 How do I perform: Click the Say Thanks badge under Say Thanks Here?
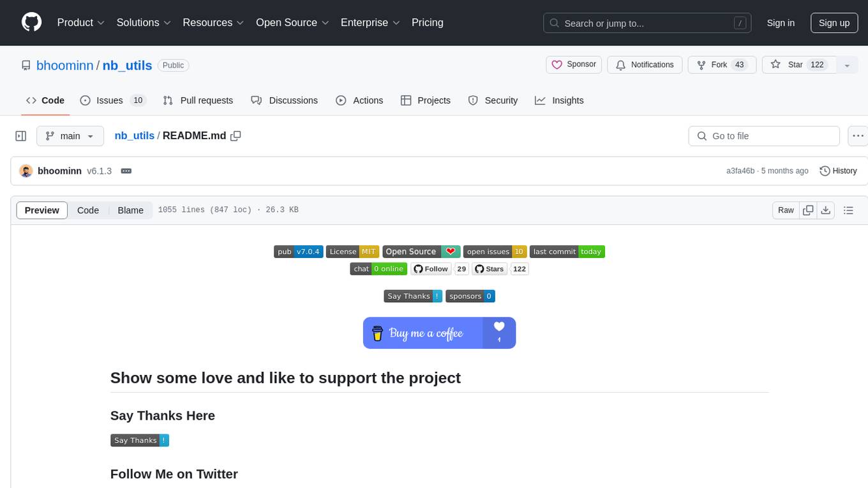point(140,440)
